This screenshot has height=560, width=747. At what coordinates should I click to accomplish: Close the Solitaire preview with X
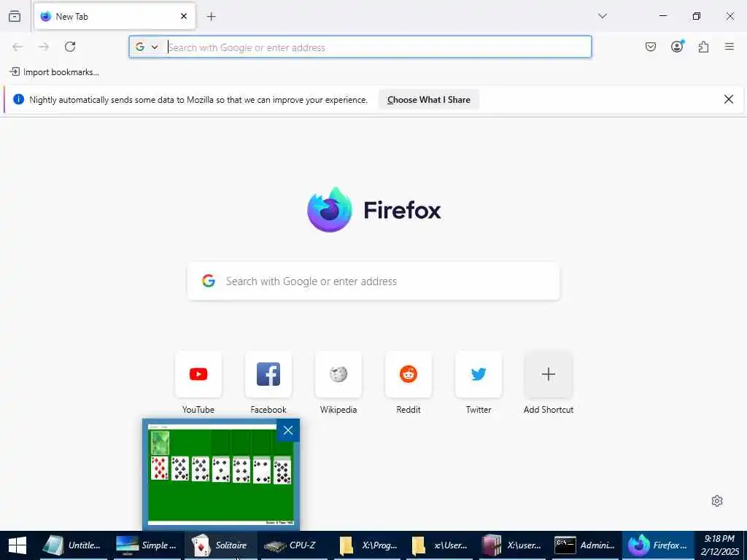point(287,430)
